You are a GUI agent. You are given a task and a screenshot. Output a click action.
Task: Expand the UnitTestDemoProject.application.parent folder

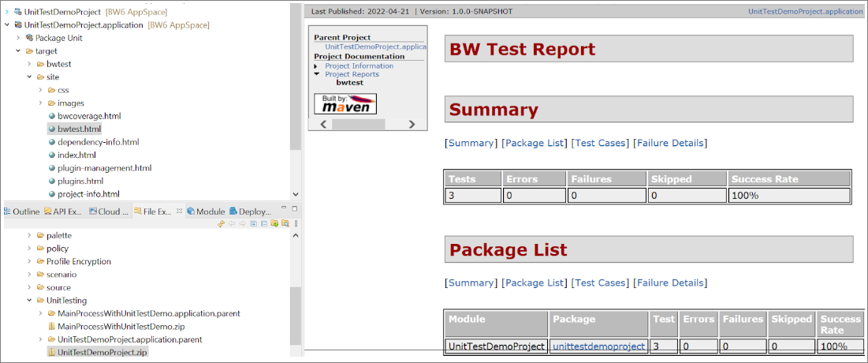40,339
